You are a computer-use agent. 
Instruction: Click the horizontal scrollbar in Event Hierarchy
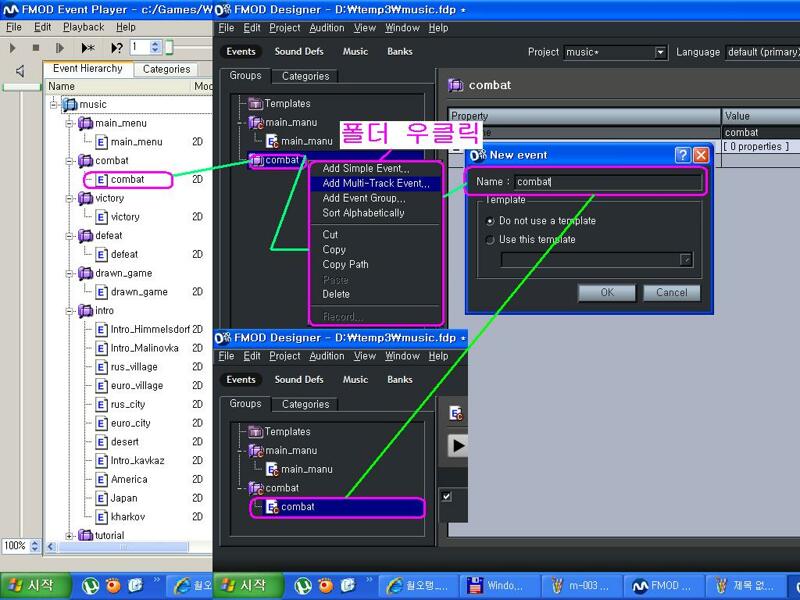(x=122, y=547)
